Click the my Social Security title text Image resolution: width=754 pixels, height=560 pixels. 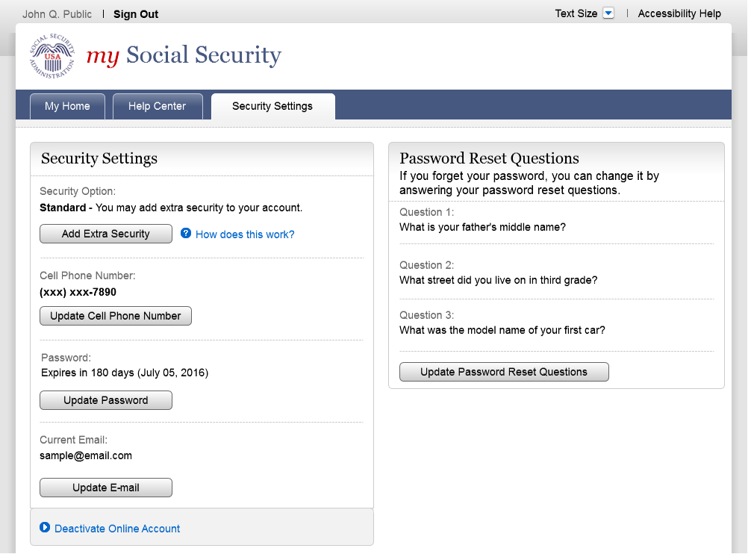[184, 55]
